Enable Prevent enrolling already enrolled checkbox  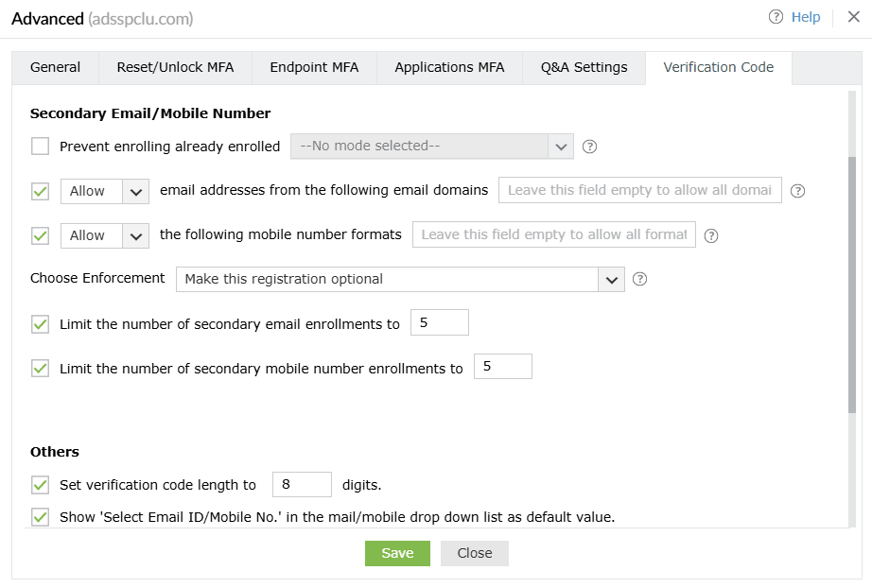point(40,147)
